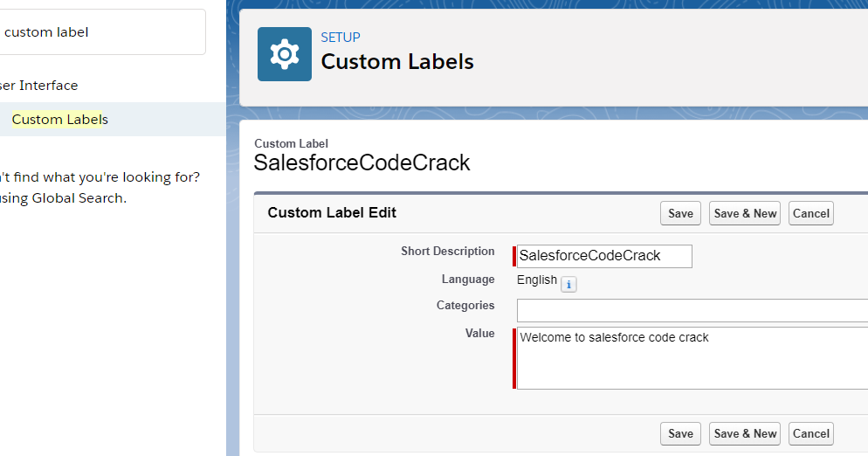Viewport: 868px width, 456px height.
Task: Click the SETUP breadcrumb text
Action: coord(341,37)
